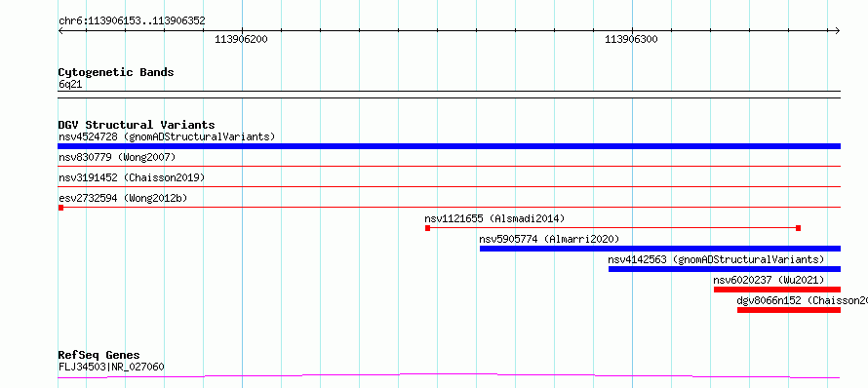
Task: Select the dgv8066n152 variant label
Action: pyautogui.click(x=802, y=300)
